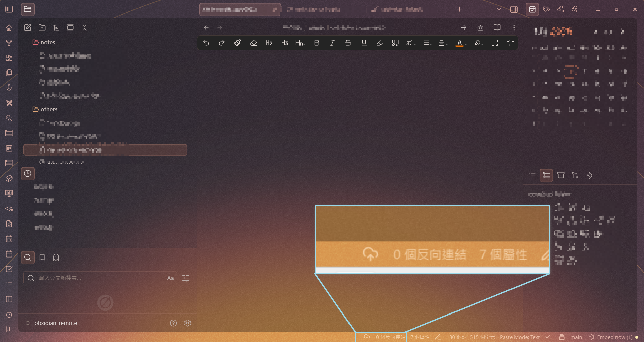Image resolution: width=644 pixels, height=342 pixels.
Task: Change sort order in file explorer
Action: [x=56, y=27]
